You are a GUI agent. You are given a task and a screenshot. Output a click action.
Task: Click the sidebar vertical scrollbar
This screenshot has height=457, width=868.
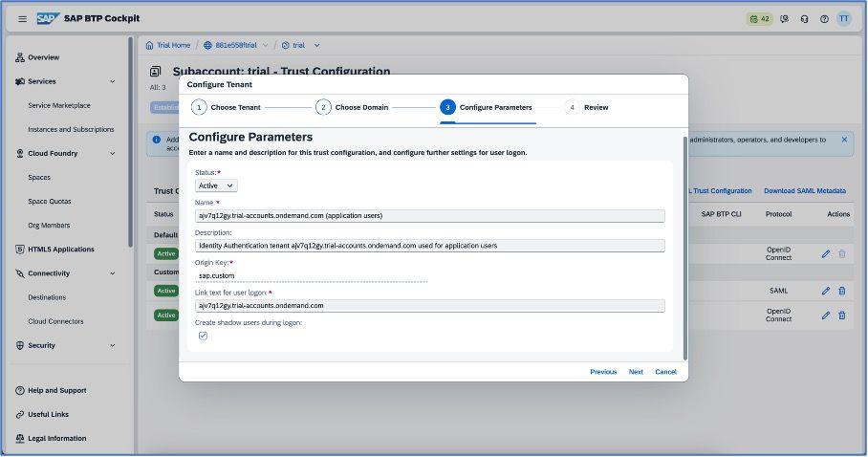(131, 141)
